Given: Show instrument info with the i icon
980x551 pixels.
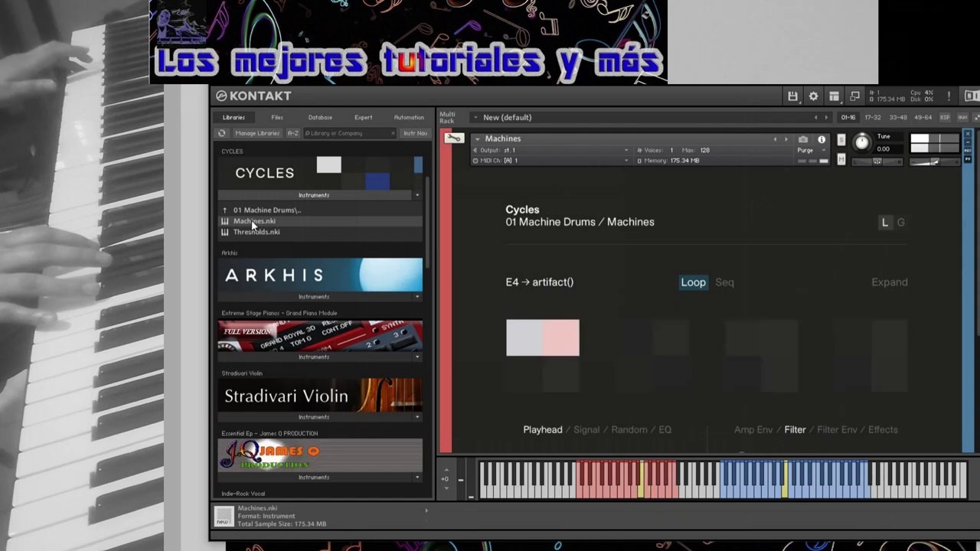Looking at the screenshot, I should click(x=822, y=139).
